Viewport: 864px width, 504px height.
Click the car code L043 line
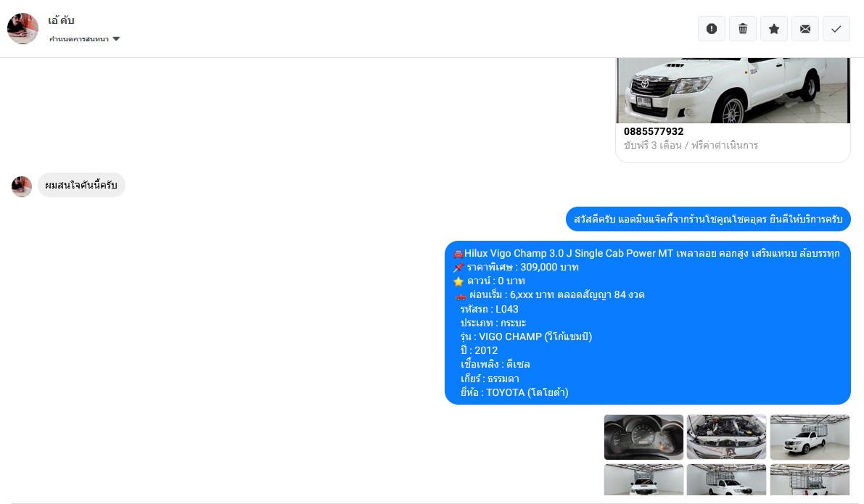click(x=489, y=309)
